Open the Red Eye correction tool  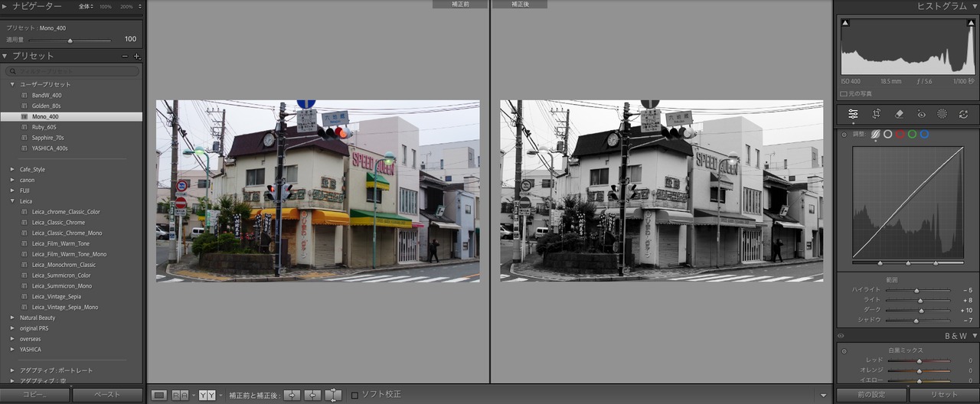point(922,114)
